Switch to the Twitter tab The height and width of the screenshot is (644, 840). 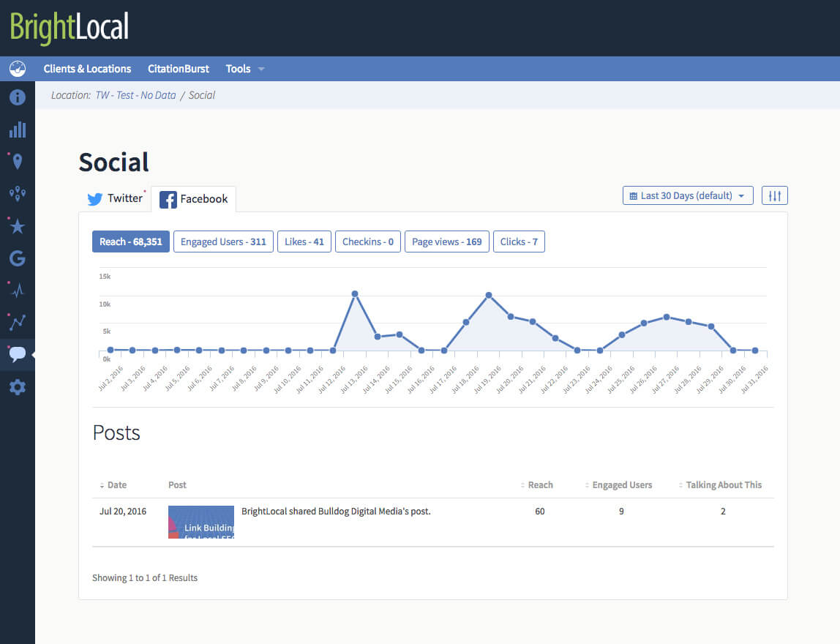coord(116,198)
